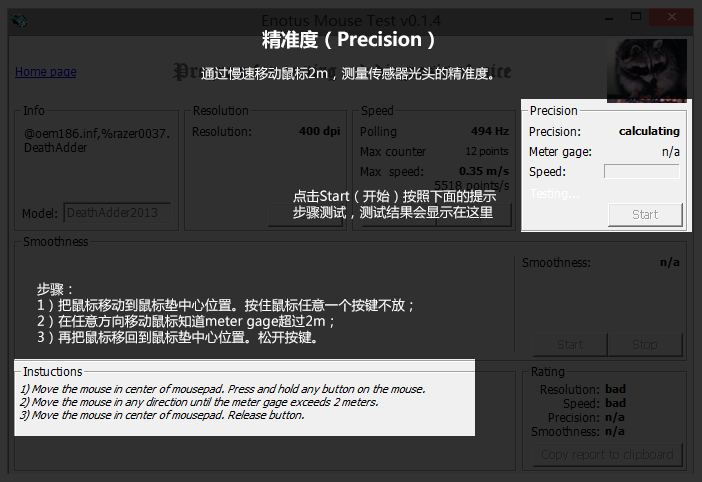
Task: Click the device driver info text
Action: 96,139
